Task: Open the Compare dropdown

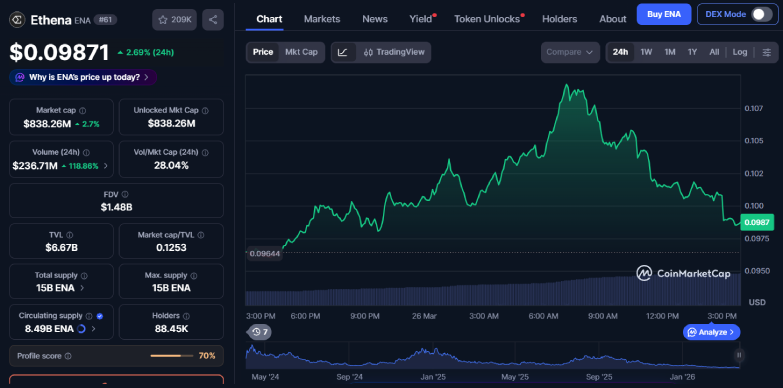Action: tap(570, 52)
